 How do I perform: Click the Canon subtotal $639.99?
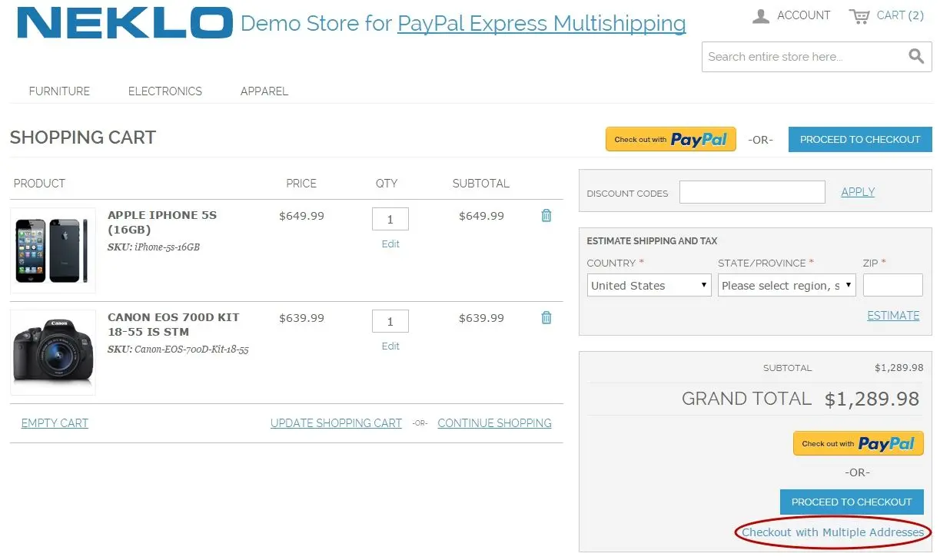coord(481,318)
